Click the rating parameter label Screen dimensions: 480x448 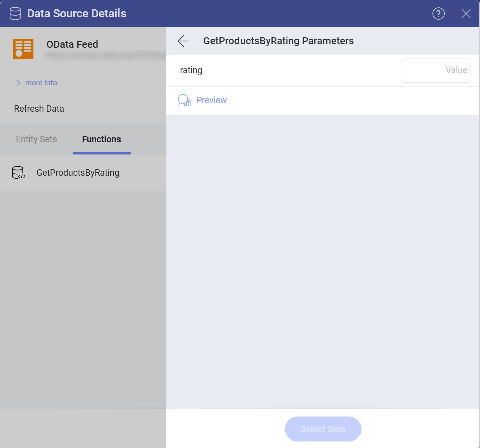pyautogui.click(x=191, y=70)
